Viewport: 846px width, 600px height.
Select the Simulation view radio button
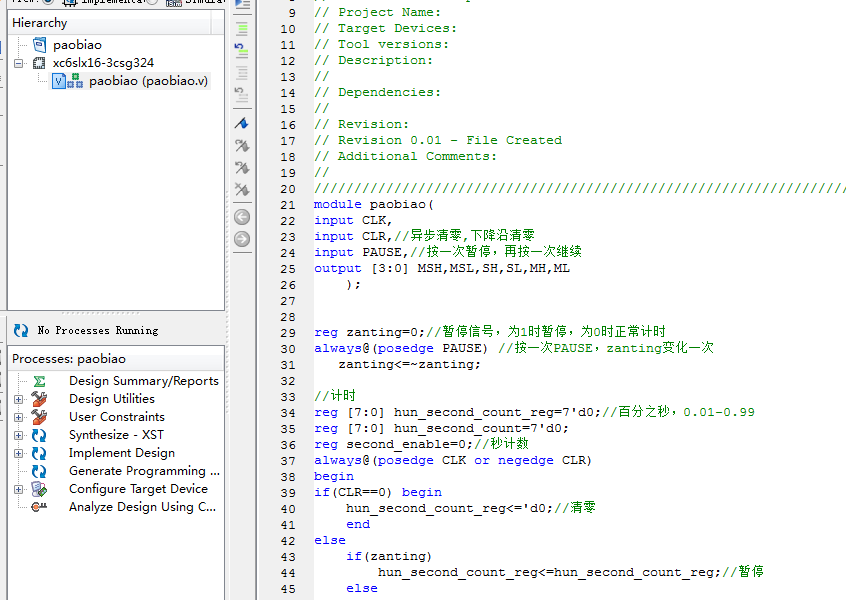click(151, 2)
